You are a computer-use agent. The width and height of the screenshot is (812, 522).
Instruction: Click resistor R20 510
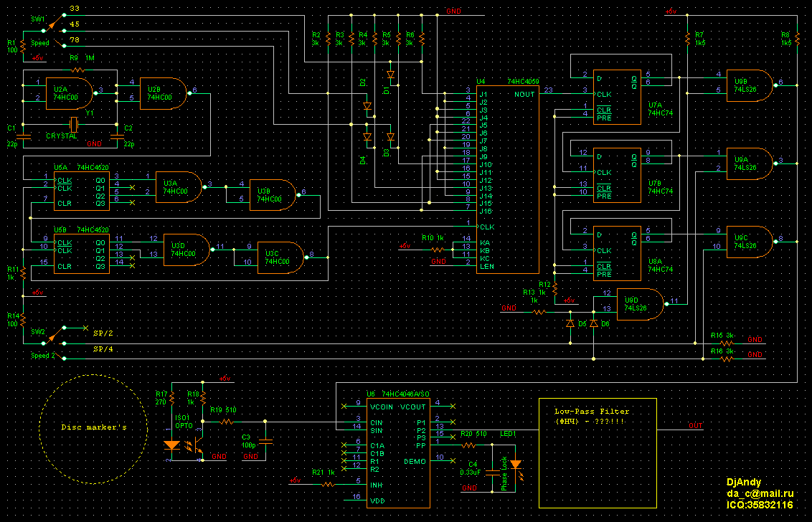(468, 445)
